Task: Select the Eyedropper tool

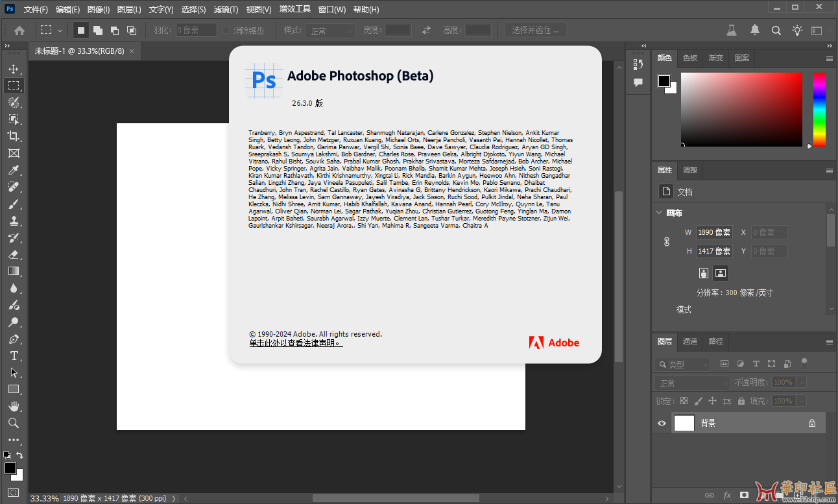Action: coord(14,170)
